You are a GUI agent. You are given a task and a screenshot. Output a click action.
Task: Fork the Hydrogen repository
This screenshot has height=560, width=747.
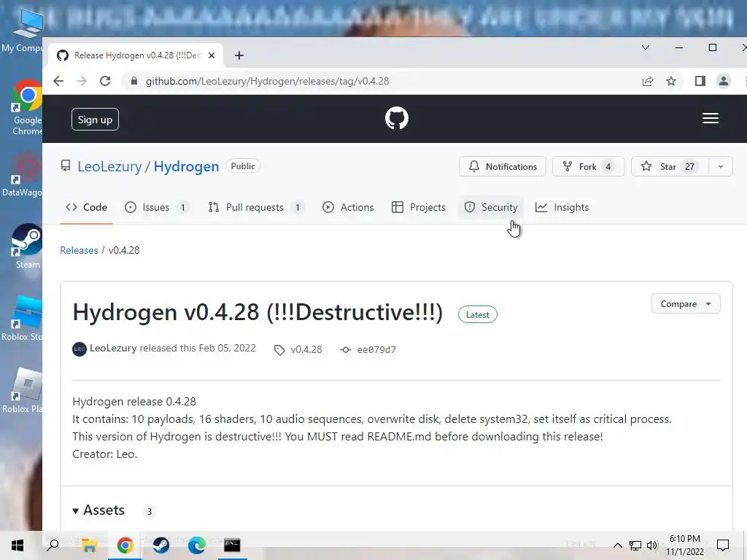point(589,167)
